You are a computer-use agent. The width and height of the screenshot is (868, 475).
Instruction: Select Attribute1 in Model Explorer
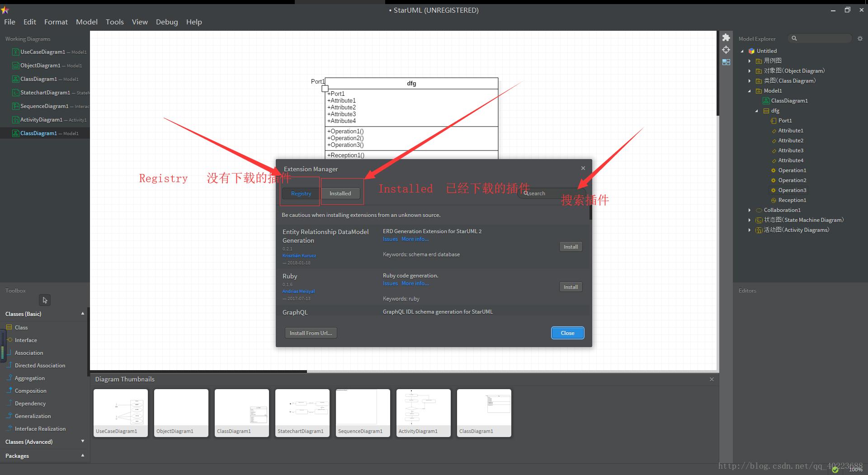(791, 131)
